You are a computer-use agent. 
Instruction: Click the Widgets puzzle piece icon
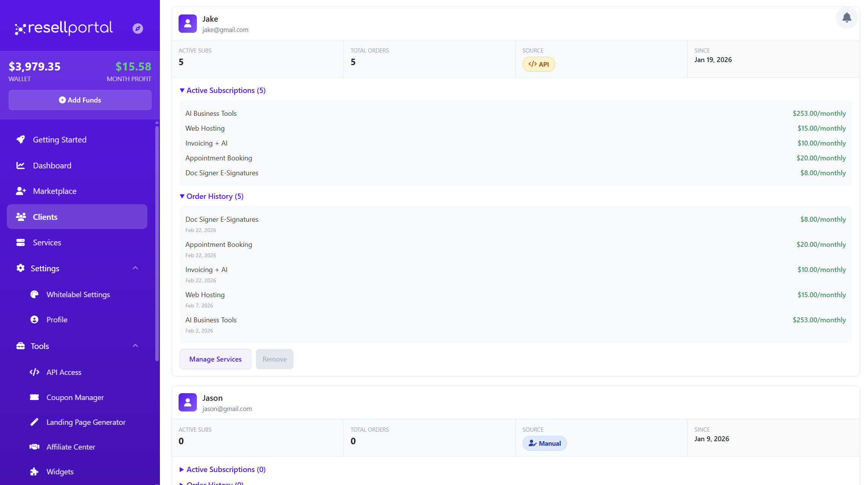[34, 472]
